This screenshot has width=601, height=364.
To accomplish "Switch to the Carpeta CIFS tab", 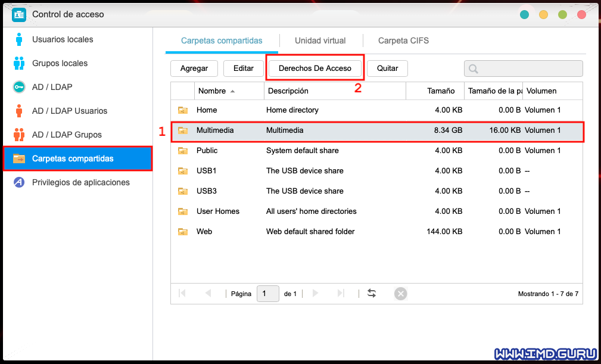I will pyautogui.click(x=403, y=41).
